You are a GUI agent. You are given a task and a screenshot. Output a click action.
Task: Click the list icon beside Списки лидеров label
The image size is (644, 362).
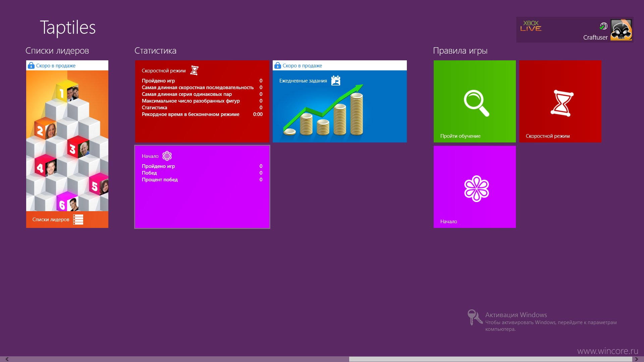pos(78,220)
